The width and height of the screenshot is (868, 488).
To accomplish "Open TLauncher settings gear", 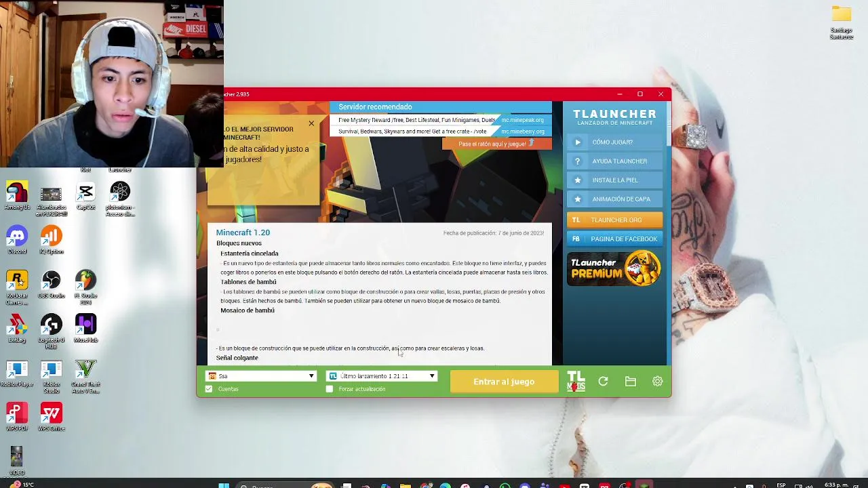I will click(657, 382).
